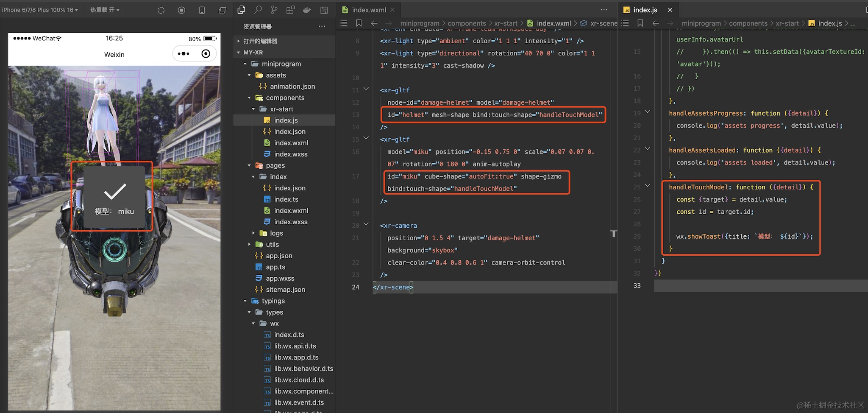Open lib.wx.cloud.d.ts in the file tree
Screen dimensions: 868x413
tap(299, 380)
